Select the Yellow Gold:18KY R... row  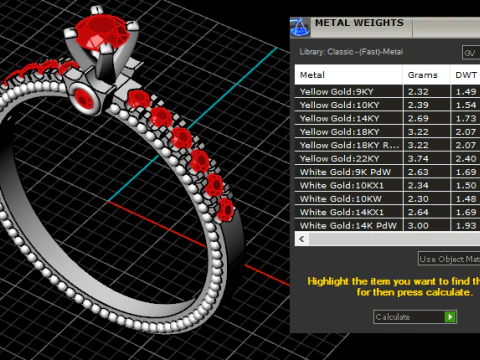click(x=387, y=145)
